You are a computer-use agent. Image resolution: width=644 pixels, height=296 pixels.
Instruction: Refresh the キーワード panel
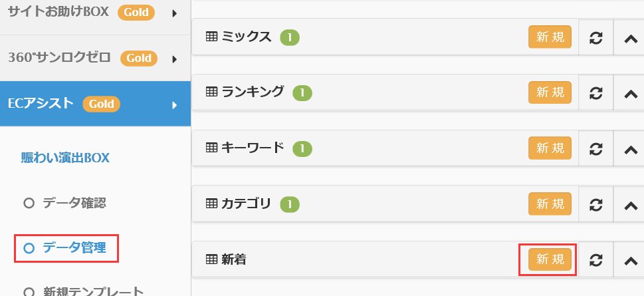[595, 149]
